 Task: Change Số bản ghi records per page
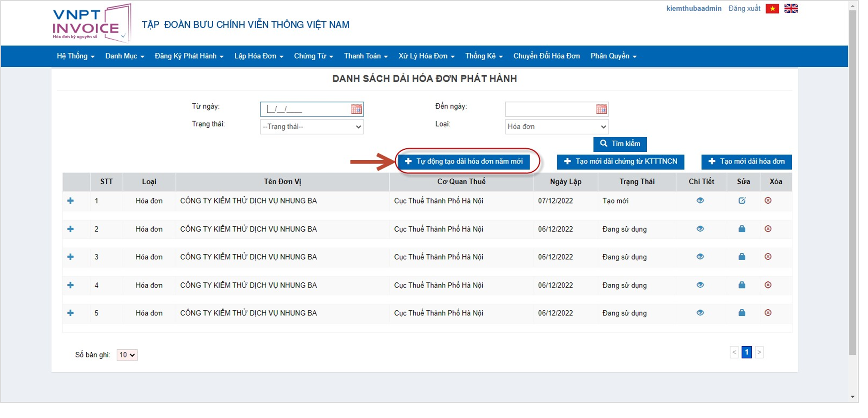coord(127,355)
